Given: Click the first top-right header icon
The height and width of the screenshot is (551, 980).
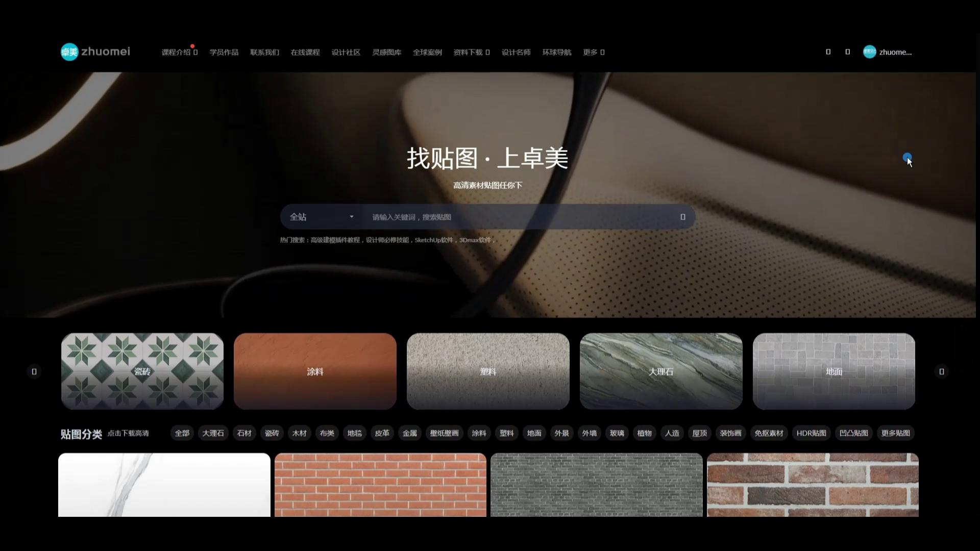Looking at the screenshot, I should (x=828, y=52).
